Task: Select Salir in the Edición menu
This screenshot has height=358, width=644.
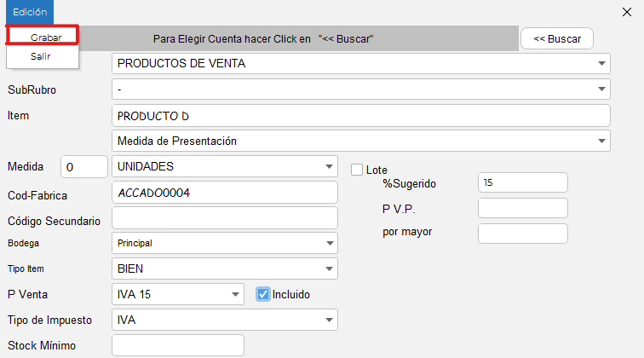Action: click(x=41, y=55)
